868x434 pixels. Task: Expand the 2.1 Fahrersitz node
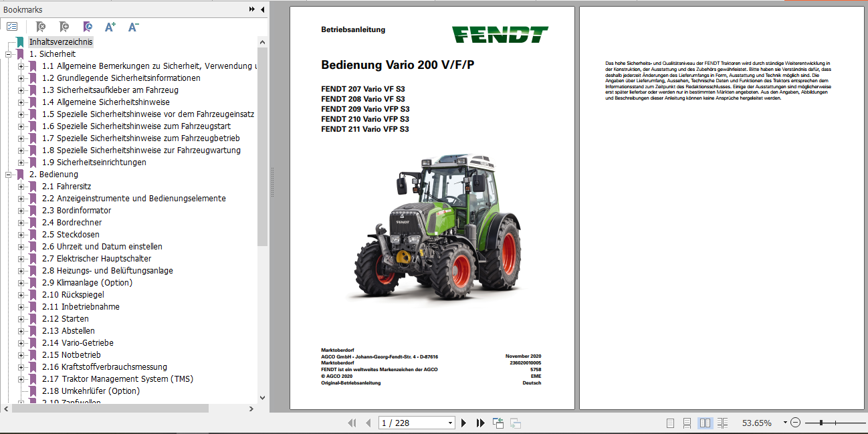(x=21, y=187)
